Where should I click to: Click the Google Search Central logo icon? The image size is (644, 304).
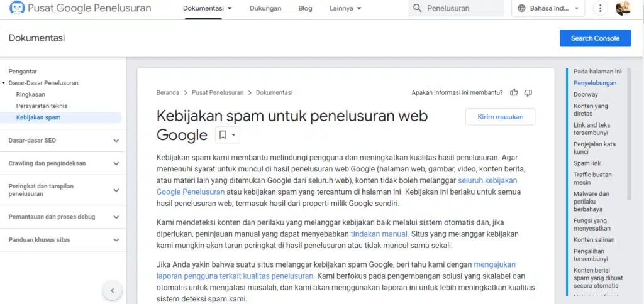click(17, 8)
